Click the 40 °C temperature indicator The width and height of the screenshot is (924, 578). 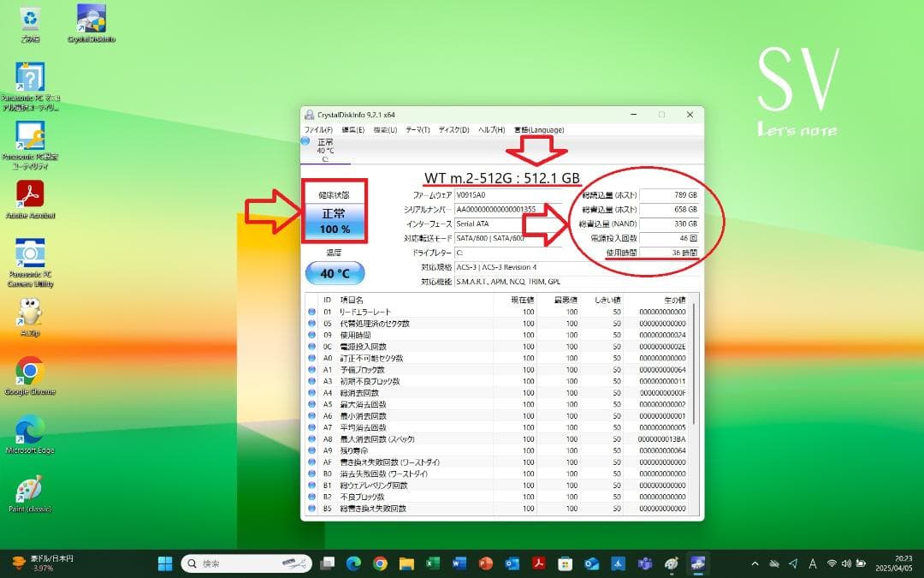(335, 273)
